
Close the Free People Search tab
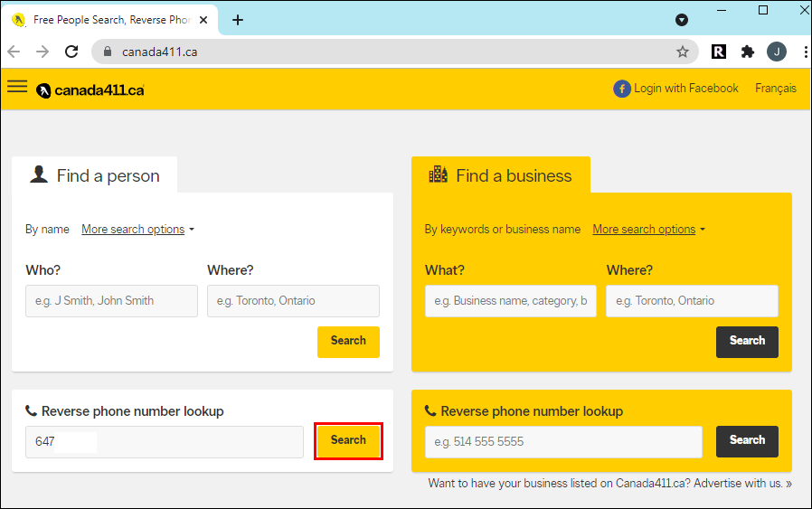coord(203,20)
